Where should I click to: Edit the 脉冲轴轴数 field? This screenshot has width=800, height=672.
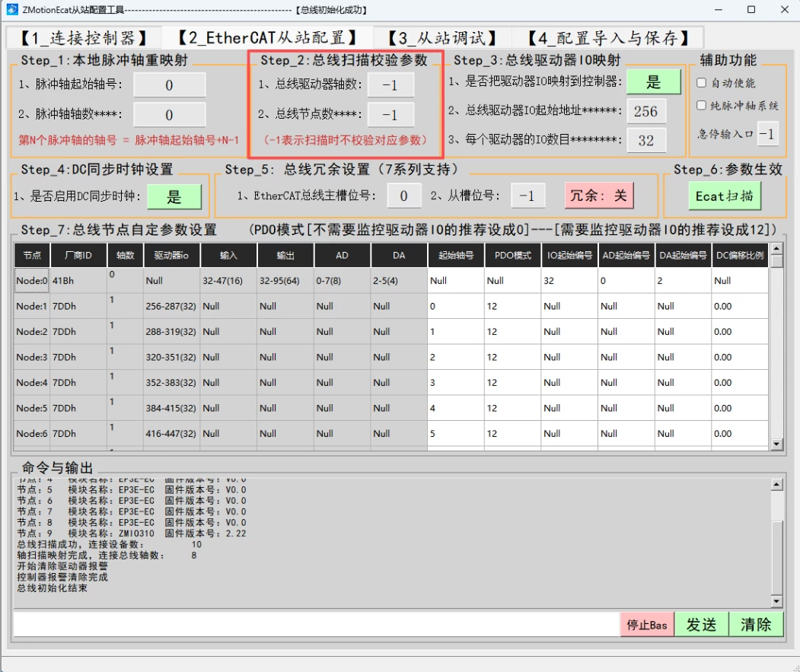170,115
